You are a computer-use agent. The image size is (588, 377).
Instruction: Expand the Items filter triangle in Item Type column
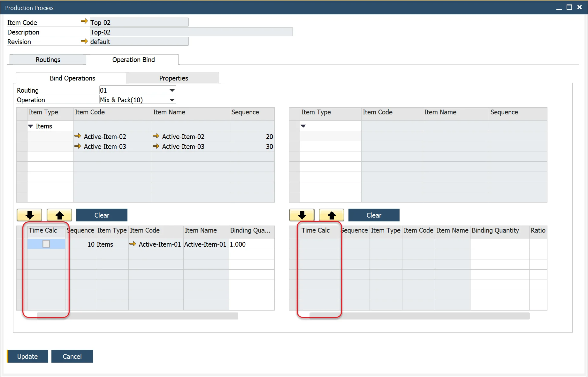coord(31,126)
